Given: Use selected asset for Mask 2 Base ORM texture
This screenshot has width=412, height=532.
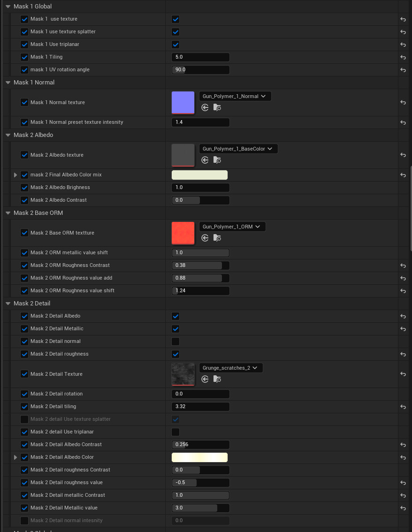Looking at the screenshot, I should 205,238.
